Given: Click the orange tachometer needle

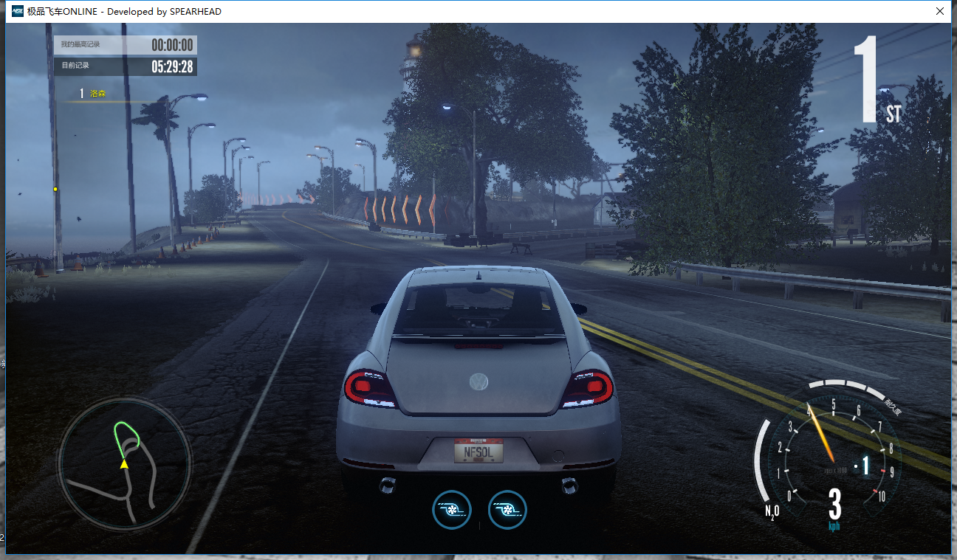Looking at the screenshot, I should tap(821, 435).
